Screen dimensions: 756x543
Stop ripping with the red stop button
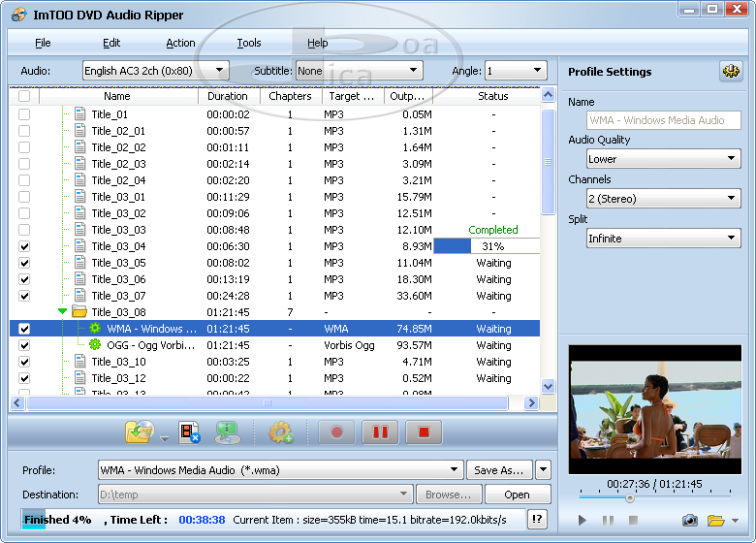point(424,432)
